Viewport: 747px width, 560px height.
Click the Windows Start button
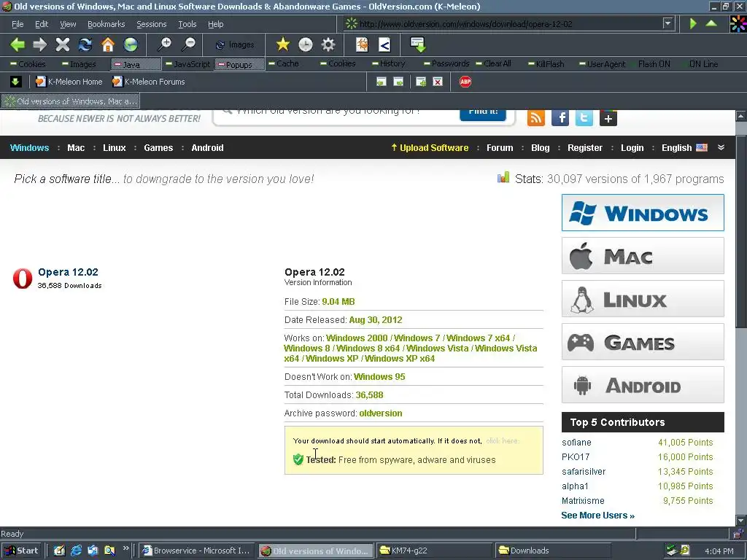22,551
